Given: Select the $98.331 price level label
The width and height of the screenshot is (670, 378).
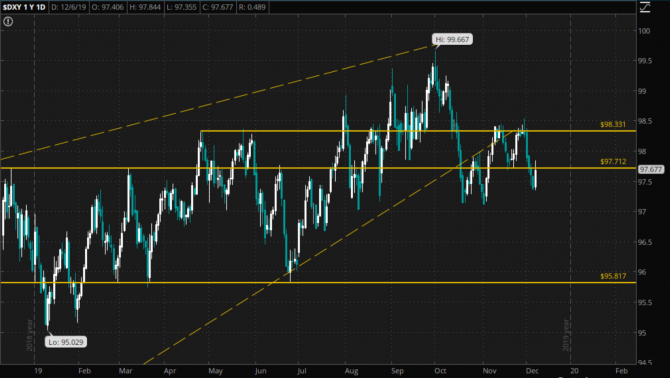Looking at the screenshot, I should pyautogui.click(x=613, y=124).
